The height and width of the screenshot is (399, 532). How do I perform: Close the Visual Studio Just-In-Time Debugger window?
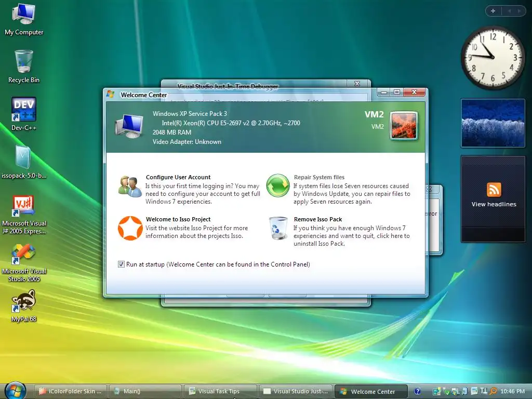click(357, 84)
